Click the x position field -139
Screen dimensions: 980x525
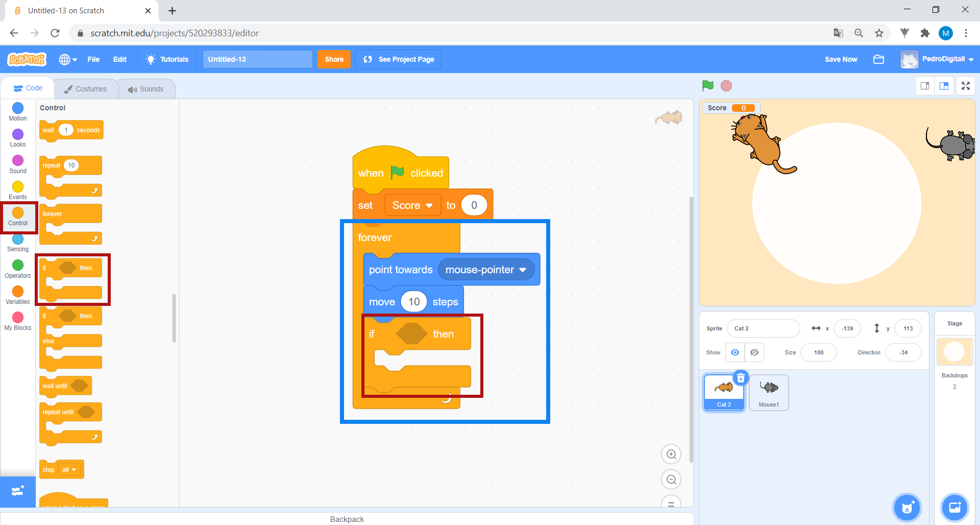click(x=847, y=328)
